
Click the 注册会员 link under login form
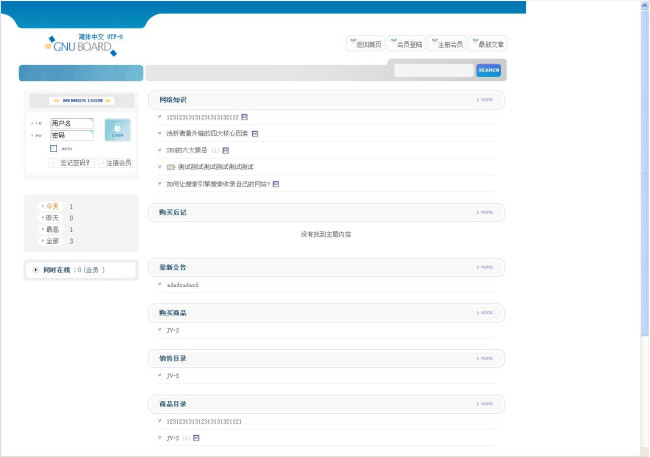pos(116,162)
